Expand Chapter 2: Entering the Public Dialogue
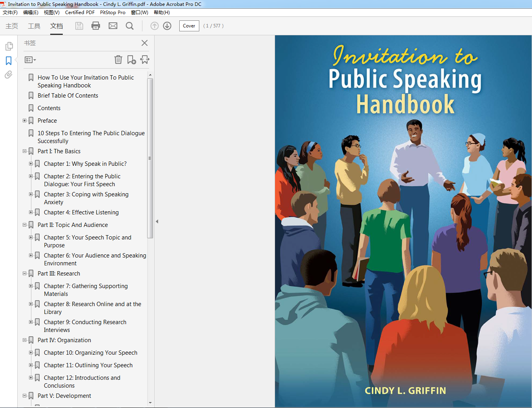 click(x=31, y=176)
